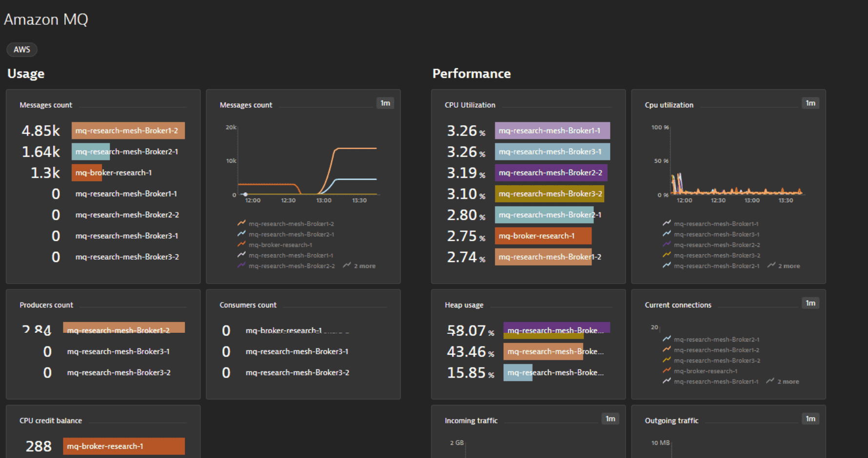Click the Performance section heading
The image size is (868, 458).
(472, 74)
